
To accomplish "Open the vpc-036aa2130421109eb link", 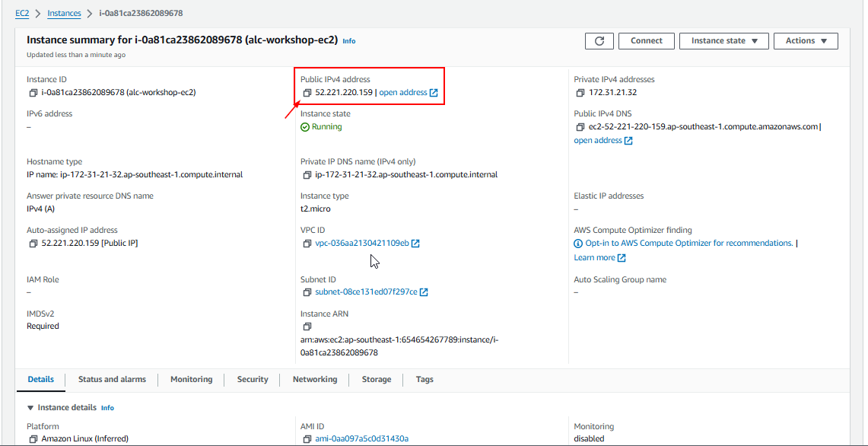I will [x=362, y=244].
